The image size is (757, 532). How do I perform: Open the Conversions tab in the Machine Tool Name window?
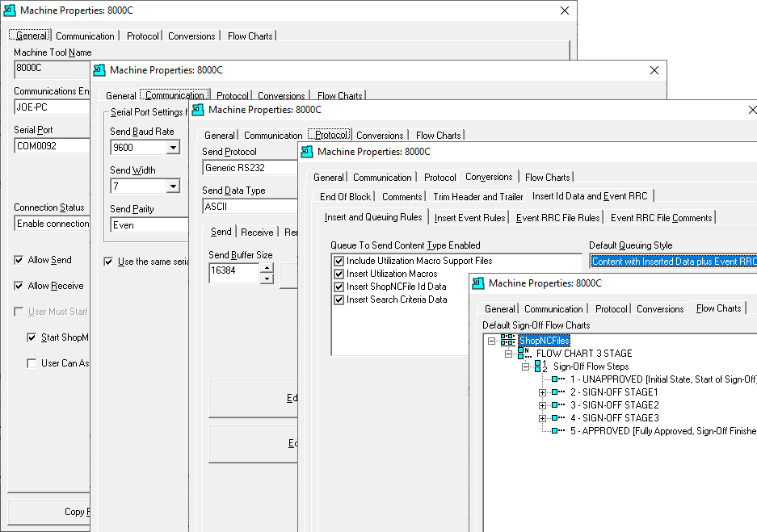[191, 36]
